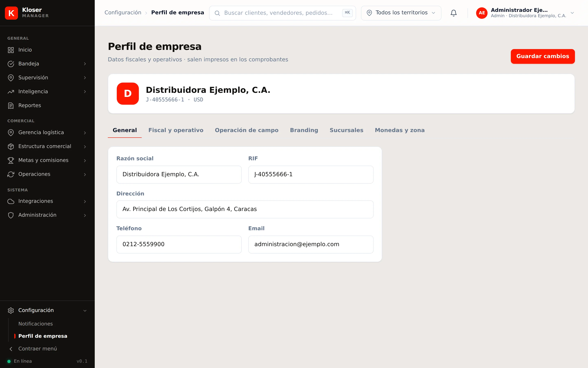Expand the Operaciones menu chevron
Screen dimensions: 588x368
(x=85, y=174)
